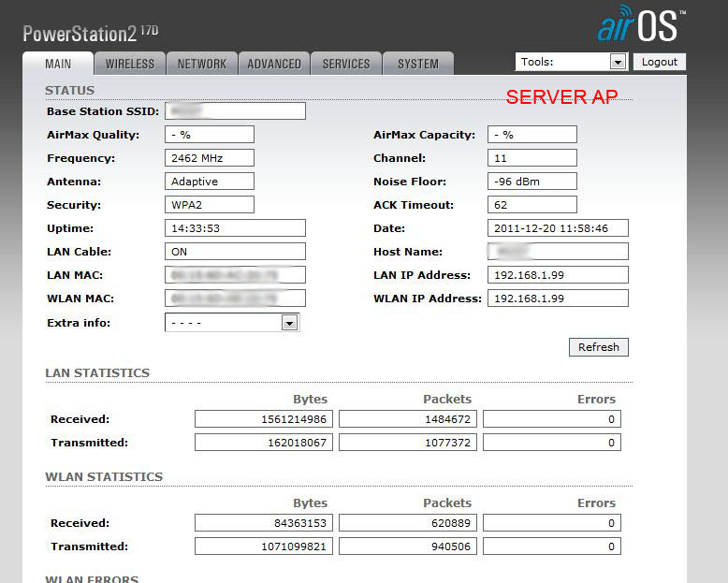Click LAN transmitted packets 1077372
The height and width of the screenshot is (583, 728).
[408, 443]
